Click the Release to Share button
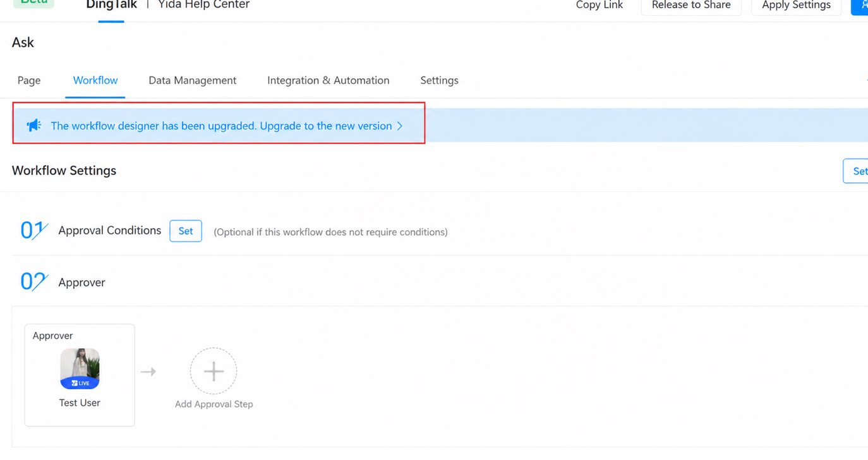This screenshot has height=460, width=868. (x=691, y=5)
